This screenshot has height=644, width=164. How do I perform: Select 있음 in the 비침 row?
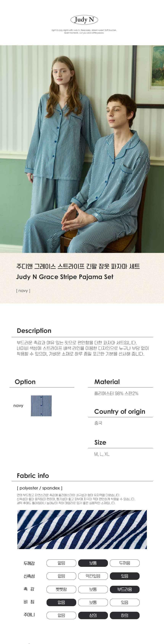tap(125, 602)
